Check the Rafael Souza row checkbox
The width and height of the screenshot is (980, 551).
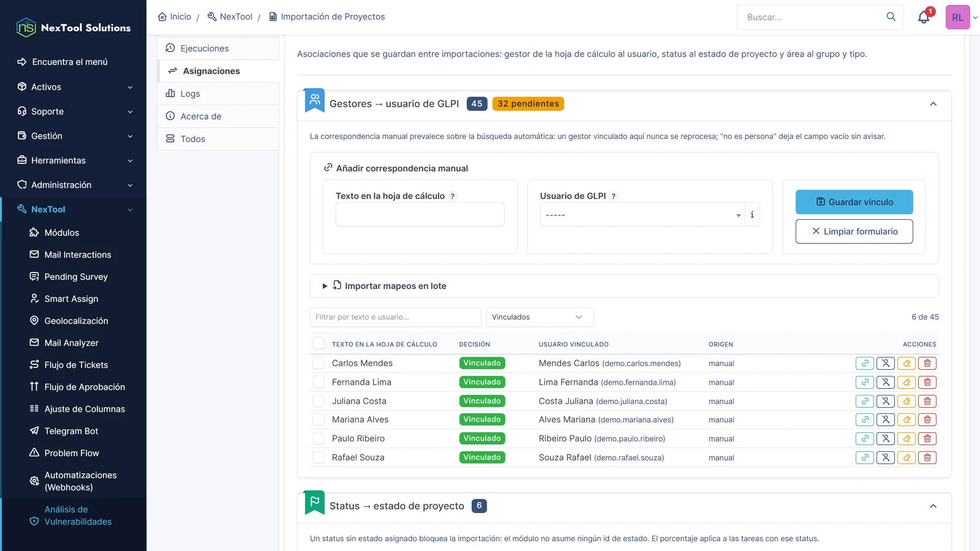click(x=318, y=457)
